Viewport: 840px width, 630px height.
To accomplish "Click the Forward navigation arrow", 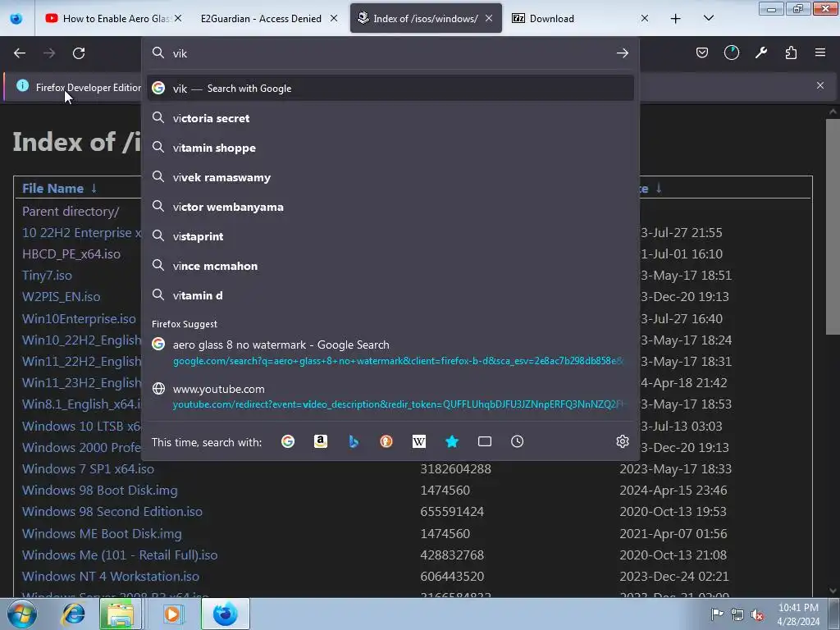I will tap(49, 53).
